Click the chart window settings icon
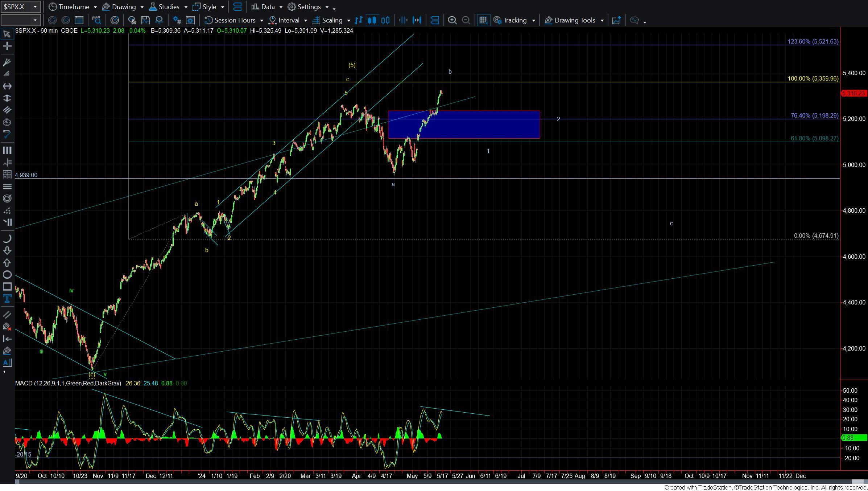This screenshot has width=868, height=491. 190,20
